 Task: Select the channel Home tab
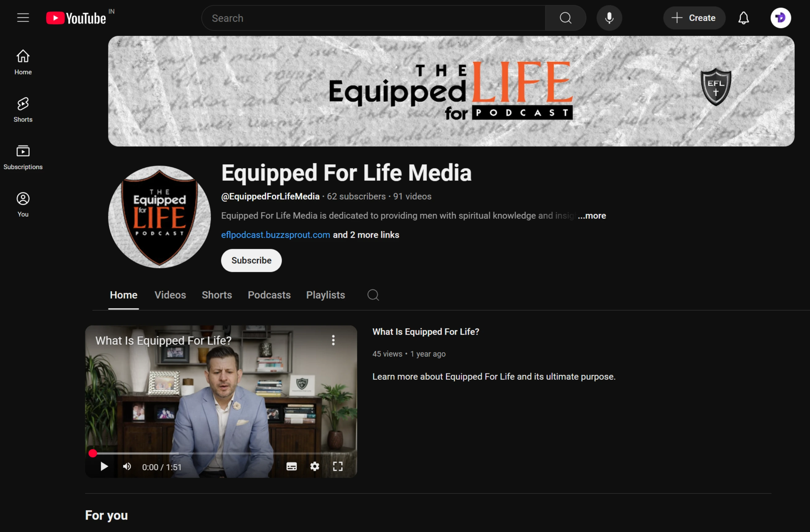click(x=123, y=295)
